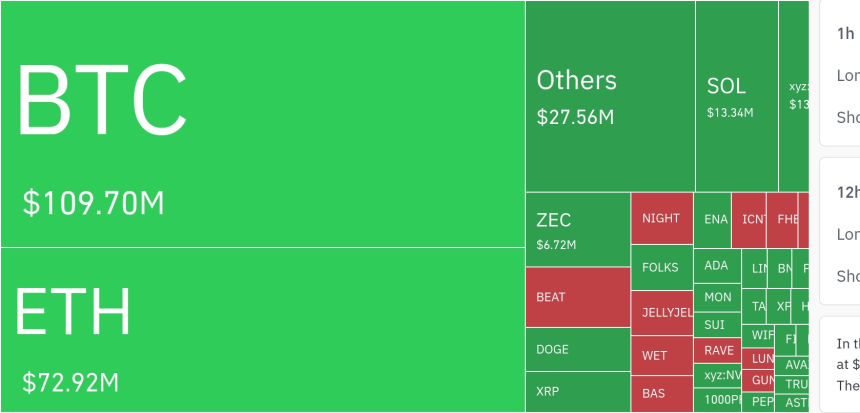Click the SOL $13.34M tile

(736, 96)
